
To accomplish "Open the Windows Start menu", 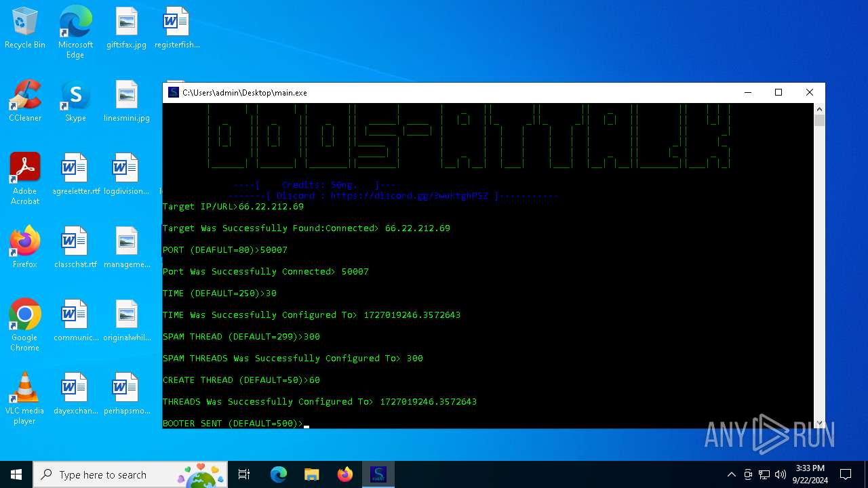I will [x=16, y=474].
